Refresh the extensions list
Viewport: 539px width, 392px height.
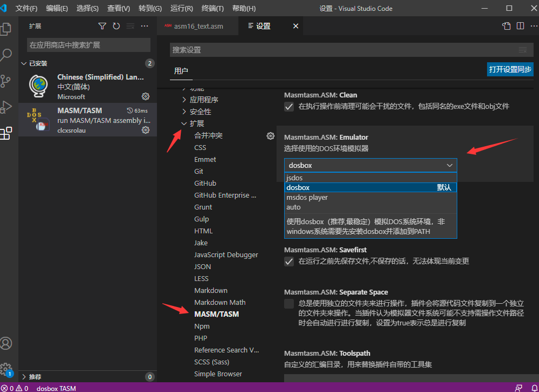pos(116,26)
